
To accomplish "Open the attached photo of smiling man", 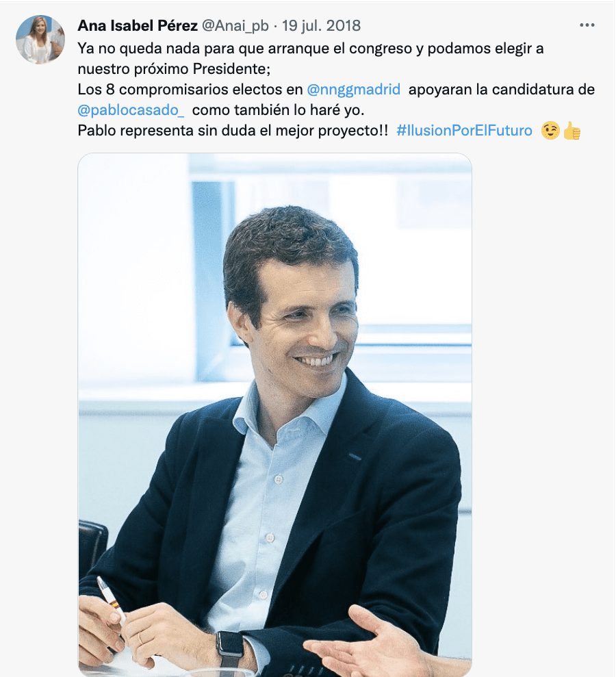I will (274, 415).
